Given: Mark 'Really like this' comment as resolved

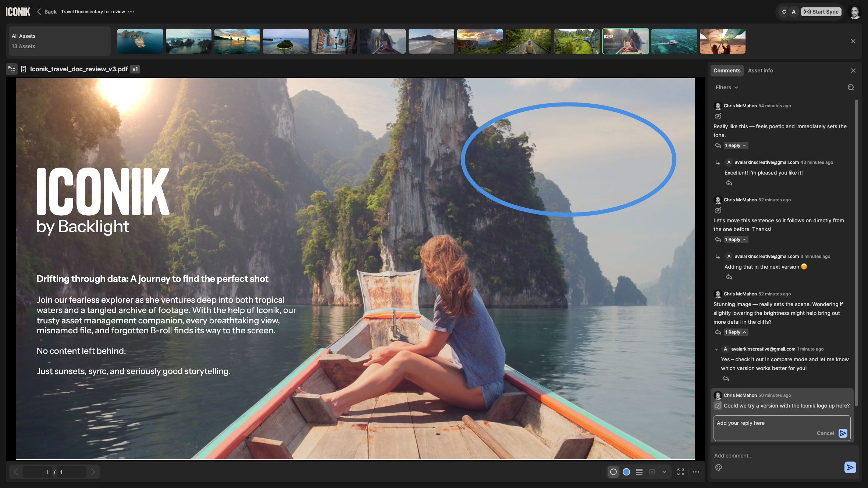Looking at the screenshot, I should click(718, 116).
